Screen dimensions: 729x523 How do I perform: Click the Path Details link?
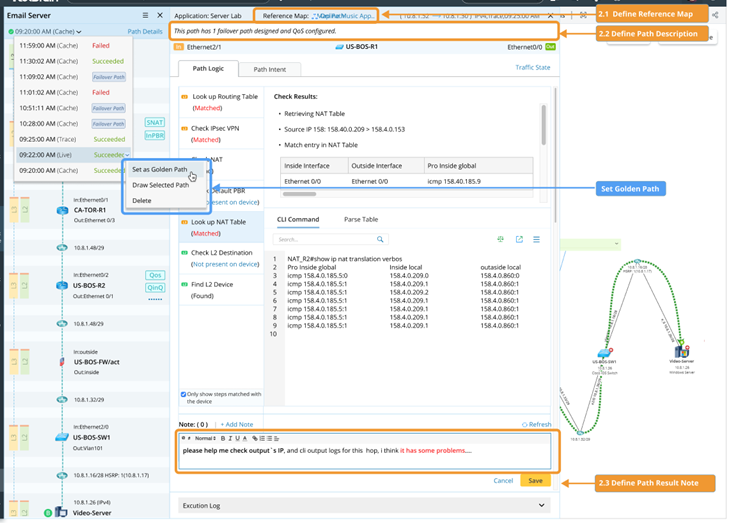[x=145, y=31]
